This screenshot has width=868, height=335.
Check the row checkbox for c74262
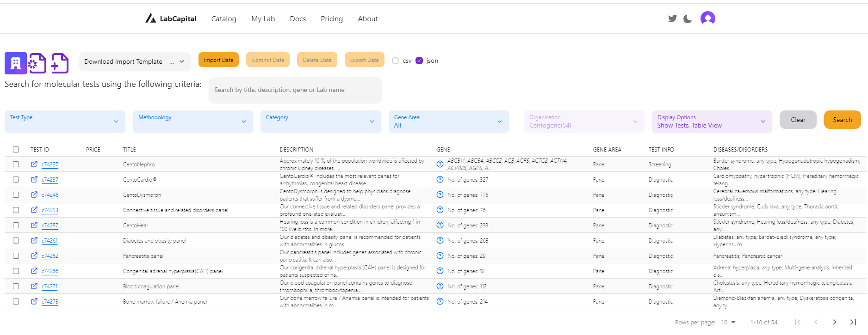[x=16, y=256]
